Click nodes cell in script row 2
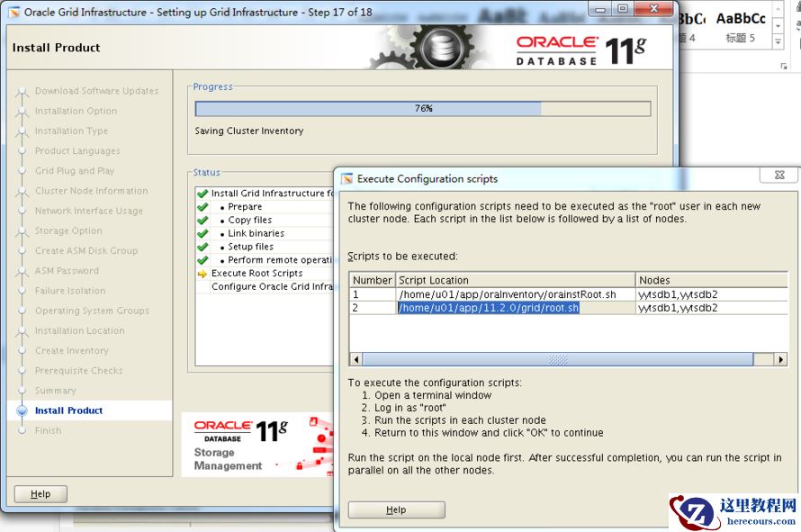The image size is (801, 532). pos(712,308)
